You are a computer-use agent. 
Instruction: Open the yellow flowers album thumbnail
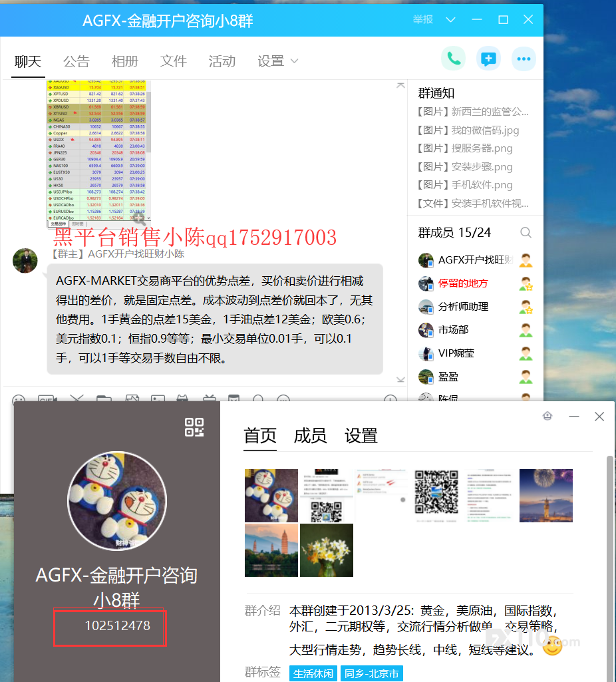click(x=327, y=550)
